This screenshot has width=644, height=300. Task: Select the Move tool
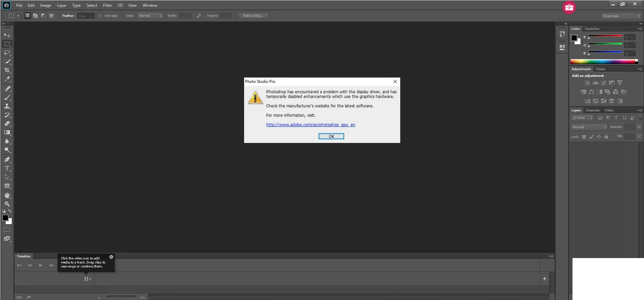coord(7,35)
